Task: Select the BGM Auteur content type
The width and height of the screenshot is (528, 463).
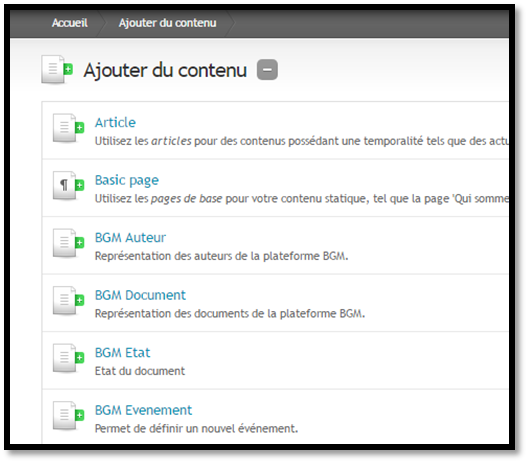Action: point(130,238)
